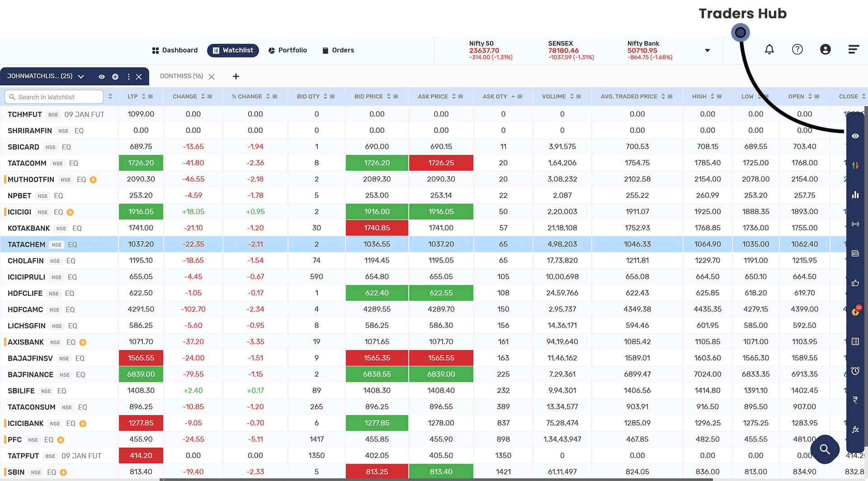Open the AVG. TRADED PRICE column menu icon
This screenshot has height=481, width=868.
click(x=670, y=97)
